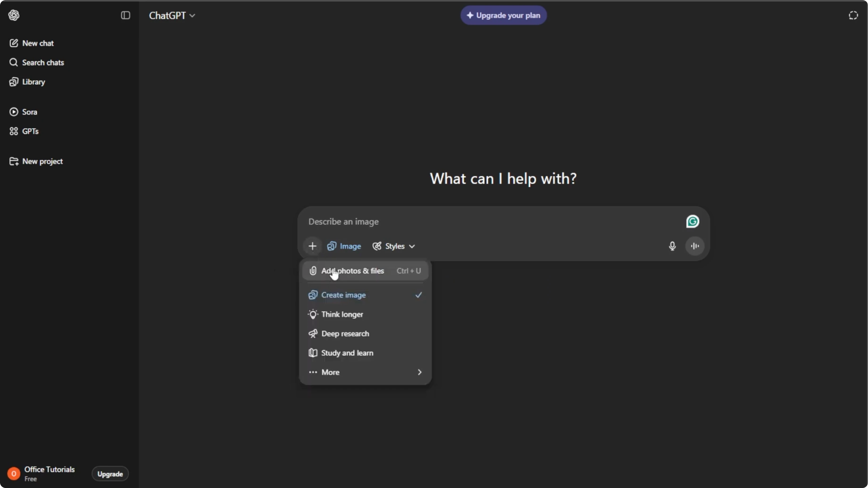868x488 pixels.
Task: Toggle the Create image option
Action: click(x=365, y=295)
